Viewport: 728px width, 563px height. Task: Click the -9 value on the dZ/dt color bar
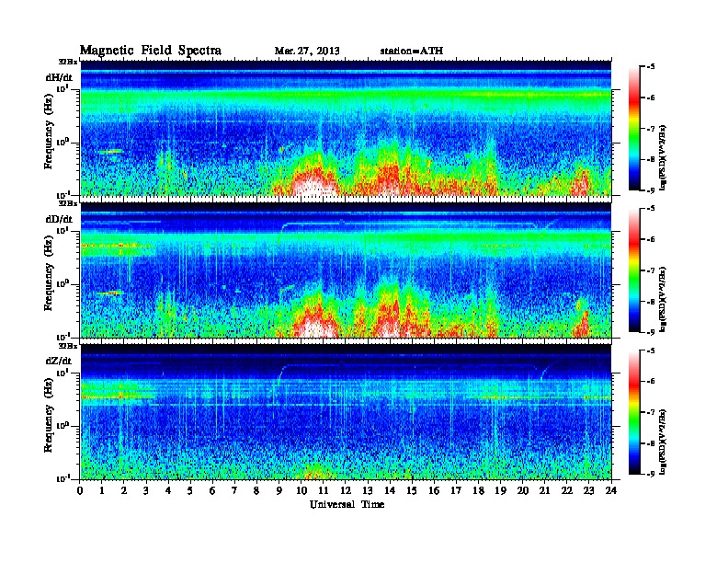click(651, 474)
